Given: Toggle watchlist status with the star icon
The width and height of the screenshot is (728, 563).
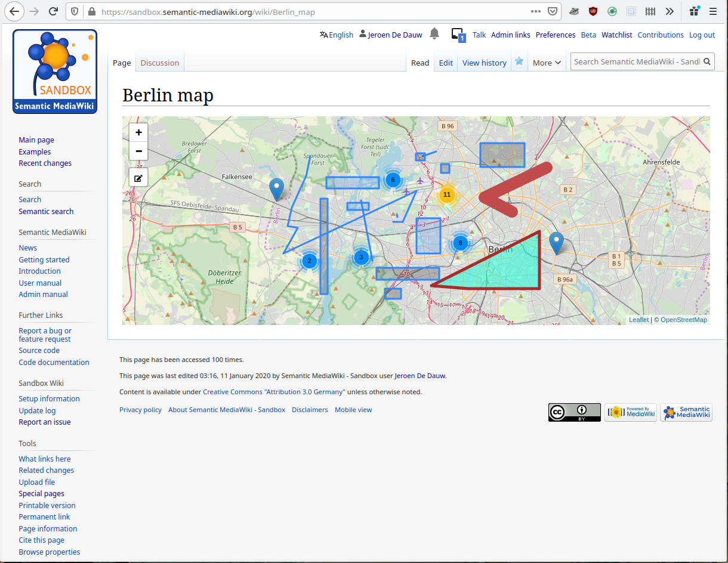Looking at the screenshot, I should click(519, 60).
